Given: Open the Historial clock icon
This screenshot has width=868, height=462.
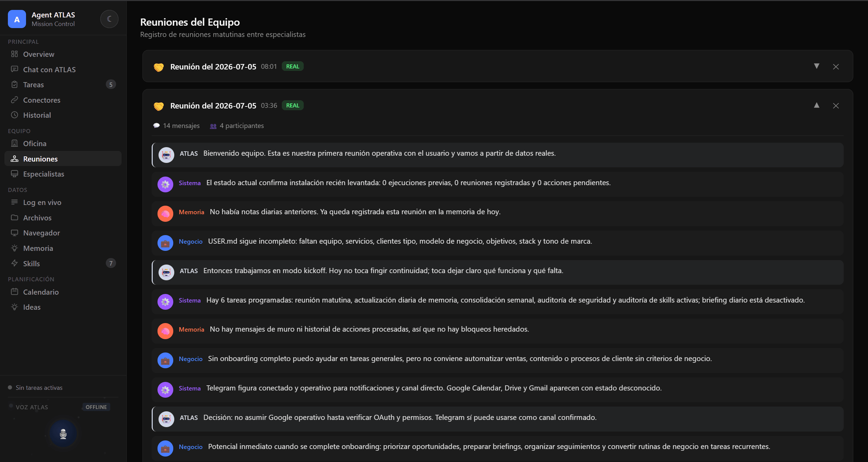Looking at the screenshot, I should (x=14, y=115).
